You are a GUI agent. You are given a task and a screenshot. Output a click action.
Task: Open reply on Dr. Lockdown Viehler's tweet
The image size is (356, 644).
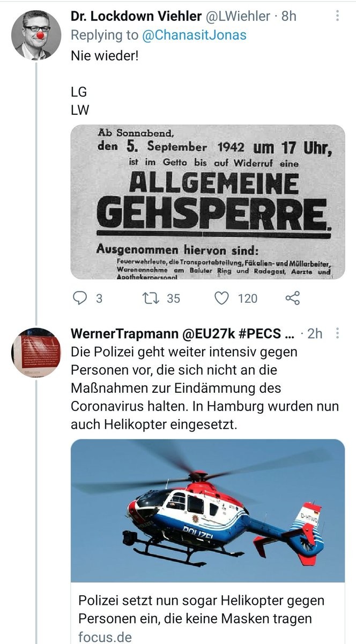(79, 298)
